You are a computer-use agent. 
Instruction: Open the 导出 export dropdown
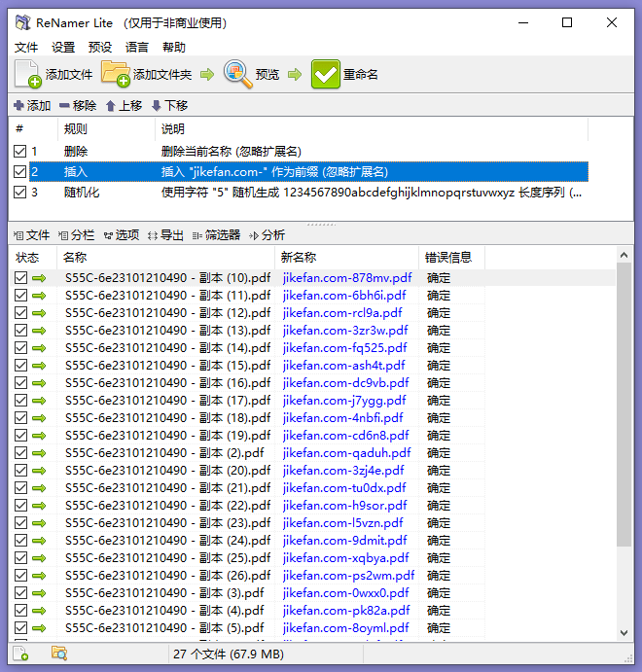pos(166,235)
